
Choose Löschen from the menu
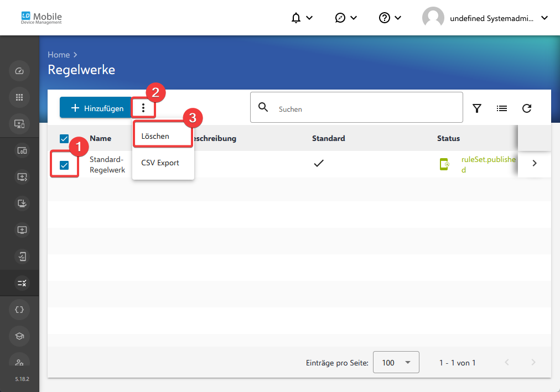[163, 136]
